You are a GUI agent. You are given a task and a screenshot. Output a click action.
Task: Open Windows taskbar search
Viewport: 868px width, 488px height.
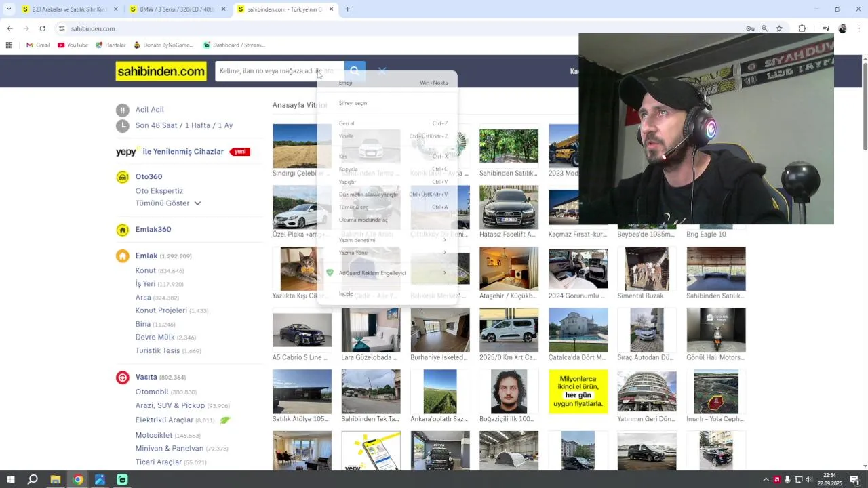click(x=33, y=480)
